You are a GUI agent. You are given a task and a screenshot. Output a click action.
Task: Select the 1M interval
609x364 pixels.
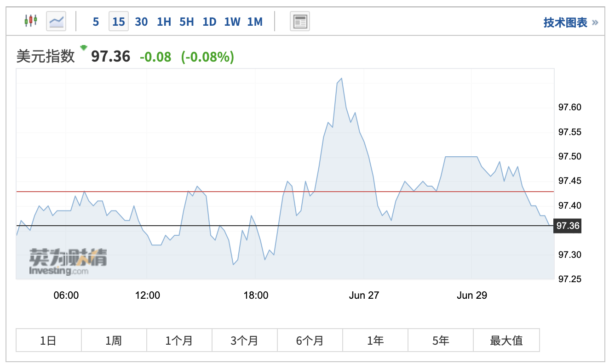[255, 22]
